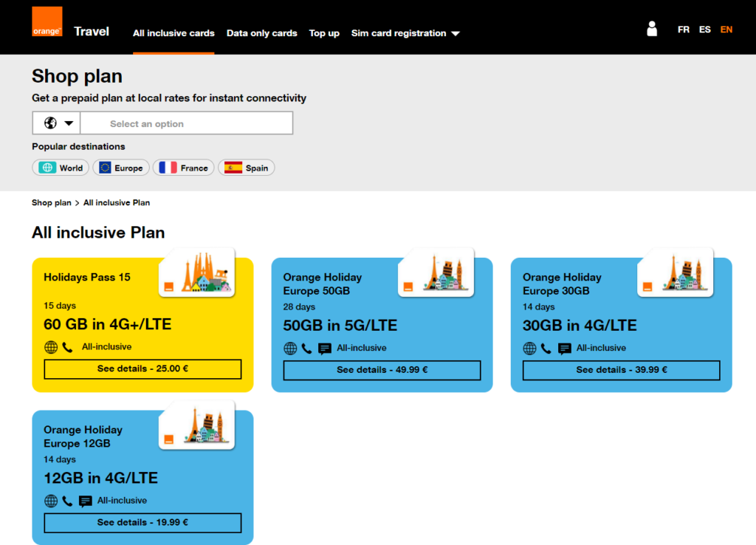Select the France popular destination chip

point(184,168)
